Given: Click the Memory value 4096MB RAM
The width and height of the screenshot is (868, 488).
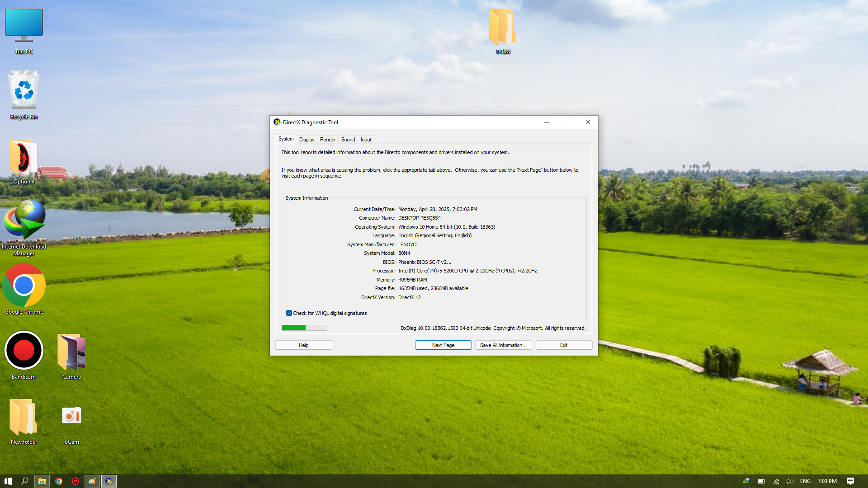Looking at the screenshot, I should point(413,280).
